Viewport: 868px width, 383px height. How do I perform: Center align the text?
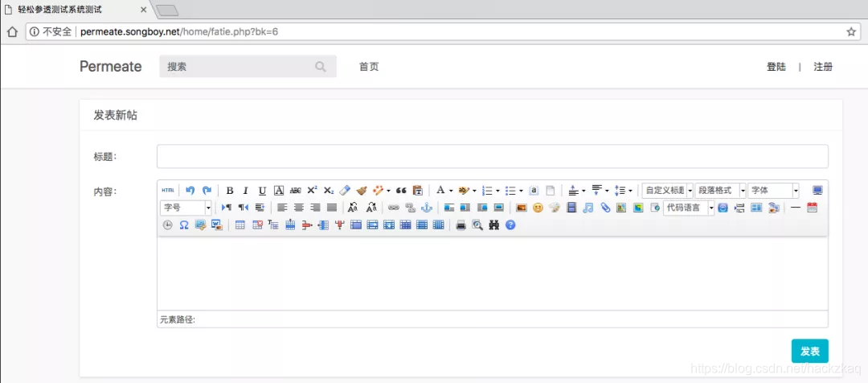[x=299, y=208]
